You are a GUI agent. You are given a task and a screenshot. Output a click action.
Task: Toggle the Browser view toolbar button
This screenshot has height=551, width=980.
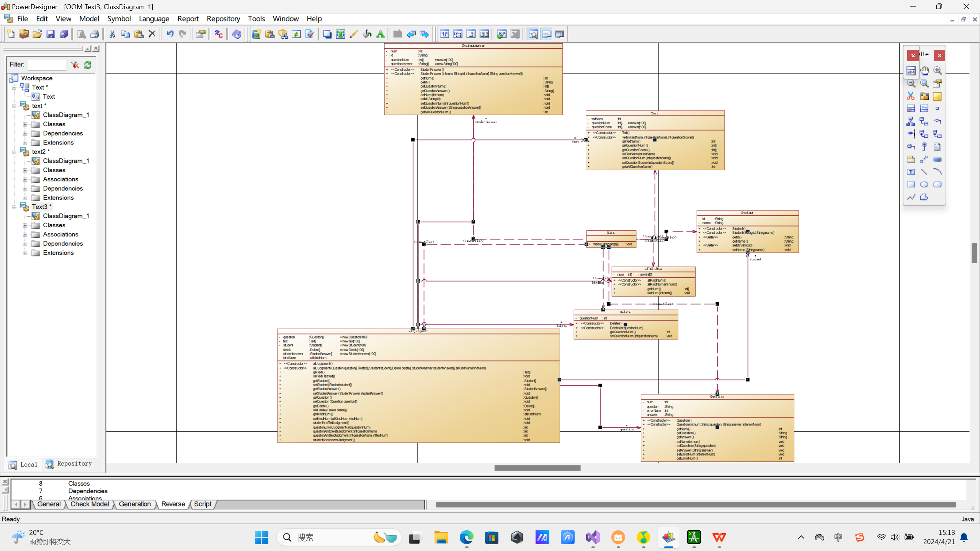533,34
